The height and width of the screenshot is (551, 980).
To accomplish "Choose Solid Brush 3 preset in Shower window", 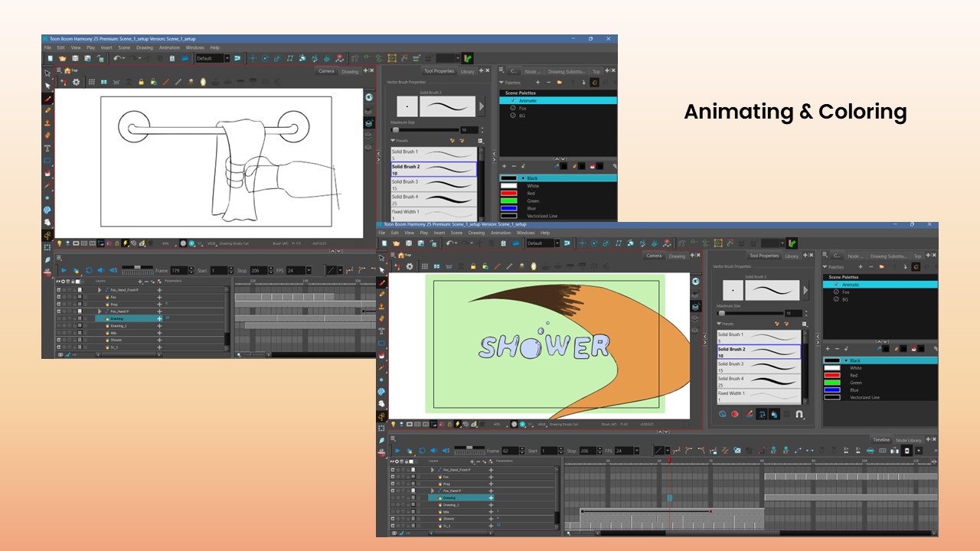I will [x=759, y=366].
